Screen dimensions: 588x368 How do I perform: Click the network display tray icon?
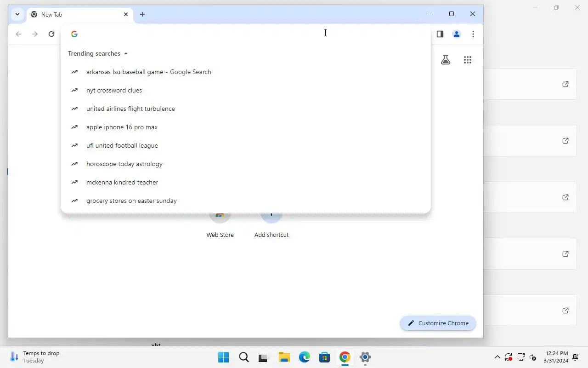click(521, 357)
